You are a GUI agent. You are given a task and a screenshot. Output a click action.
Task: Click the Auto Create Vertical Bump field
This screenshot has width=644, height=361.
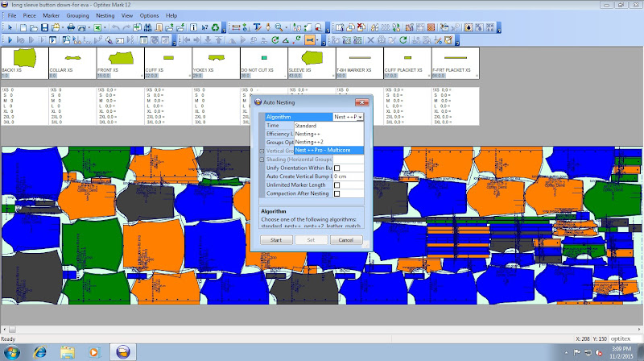tap(349, 176)
